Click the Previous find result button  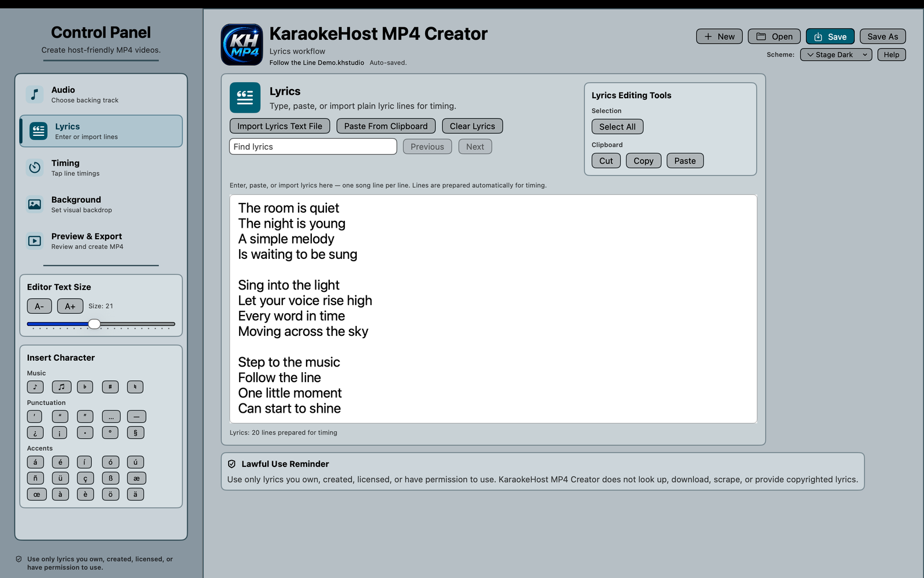point(427,147)
